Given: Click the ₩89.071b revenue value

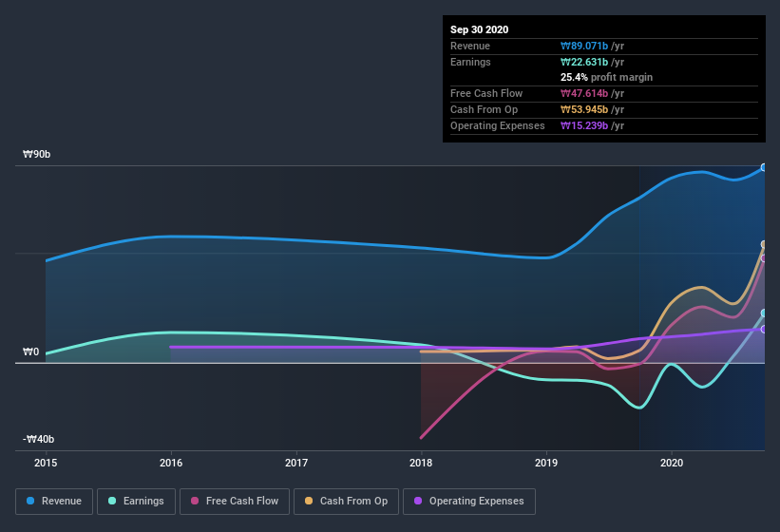Looking at the screenshot, I should click(x=584, y=46).
